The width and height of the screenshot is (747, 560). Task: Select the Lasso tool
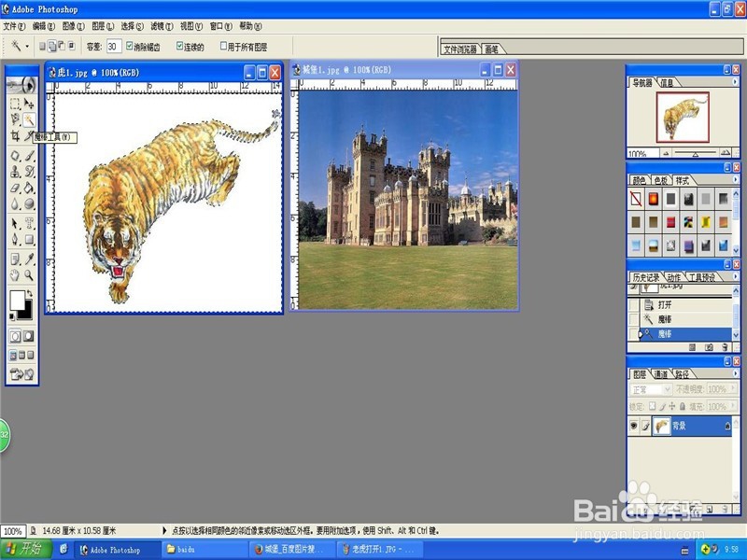(15, 119)
